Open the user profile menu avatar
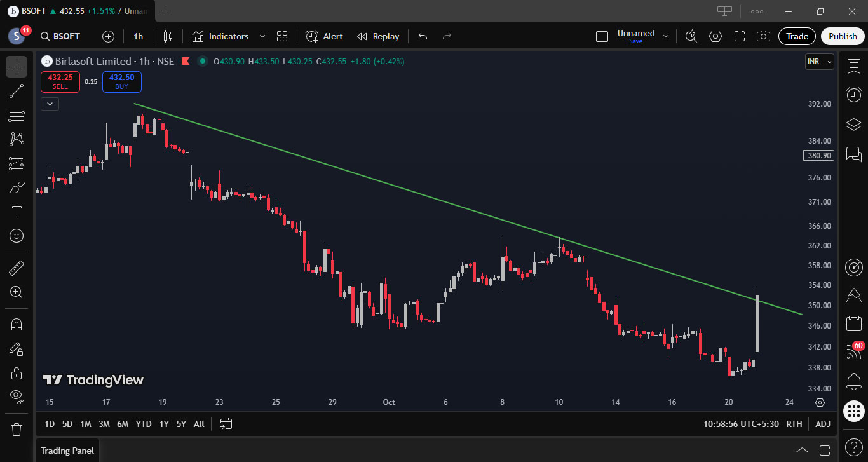 point(17,36)
